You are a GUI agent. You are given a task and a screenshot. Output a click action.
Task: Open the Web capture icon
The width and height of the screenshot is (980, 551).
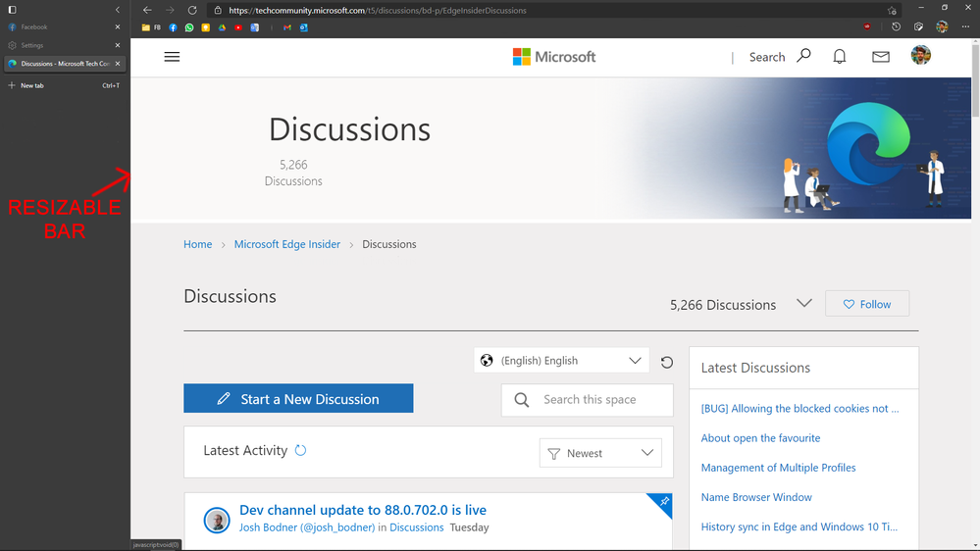(x=919, y=26)
